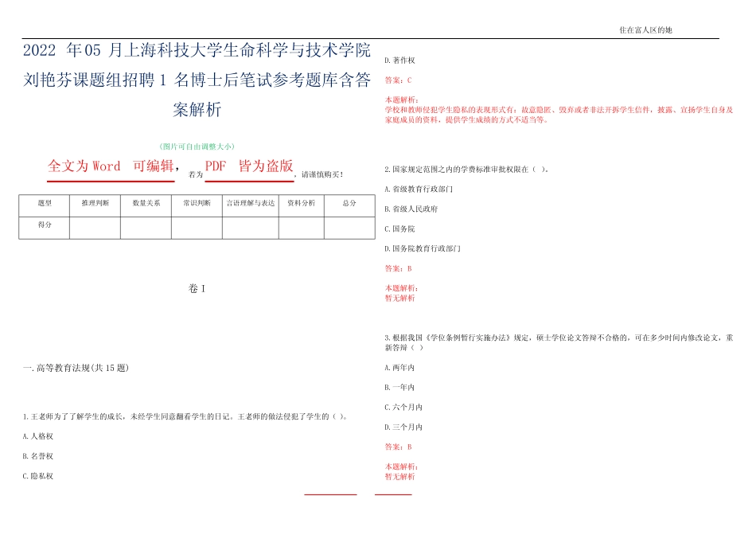The width and height of the screenshot is (756, 535).
Task: Click the explanation text starting '学校和教师侵犯学生隐私'
Action: point(559,115)
